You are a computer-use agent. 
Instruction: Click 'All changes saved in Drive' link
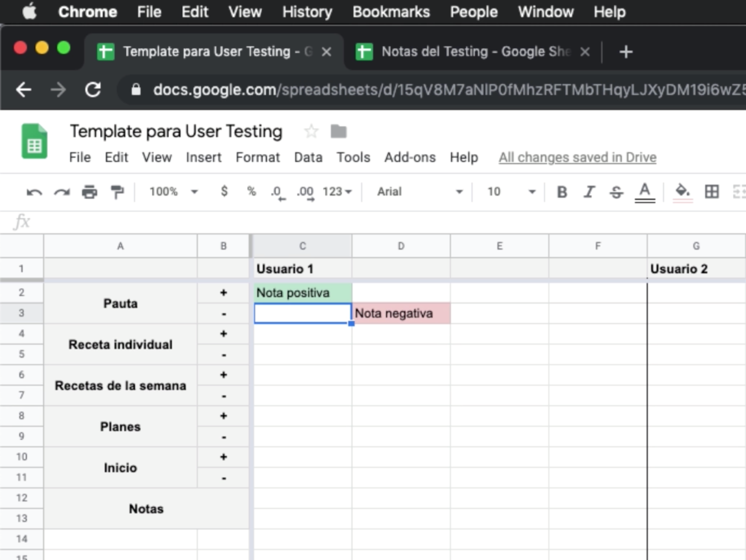point(577,158)
